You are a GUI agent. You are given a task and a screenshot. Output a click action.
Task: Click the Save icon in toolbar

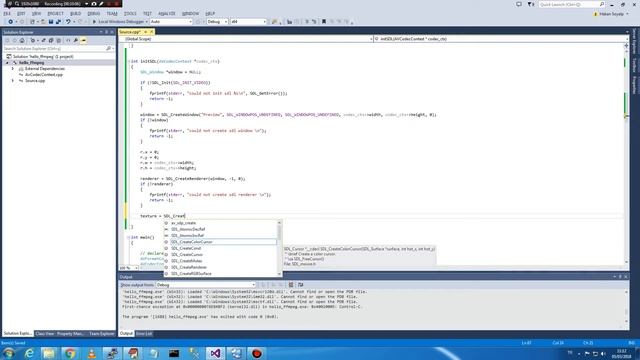click(51, 22)
